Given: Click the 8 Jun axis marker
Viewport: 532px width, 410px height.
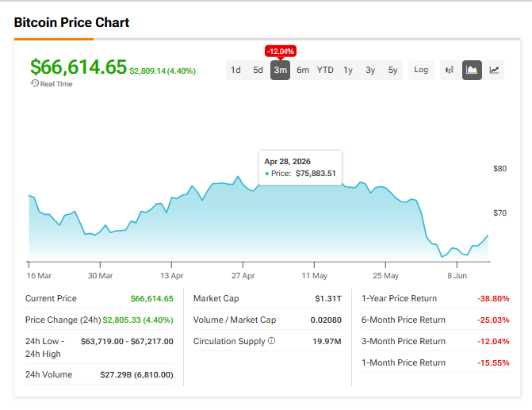Looking at the screenshot, I should click(457, 276).
